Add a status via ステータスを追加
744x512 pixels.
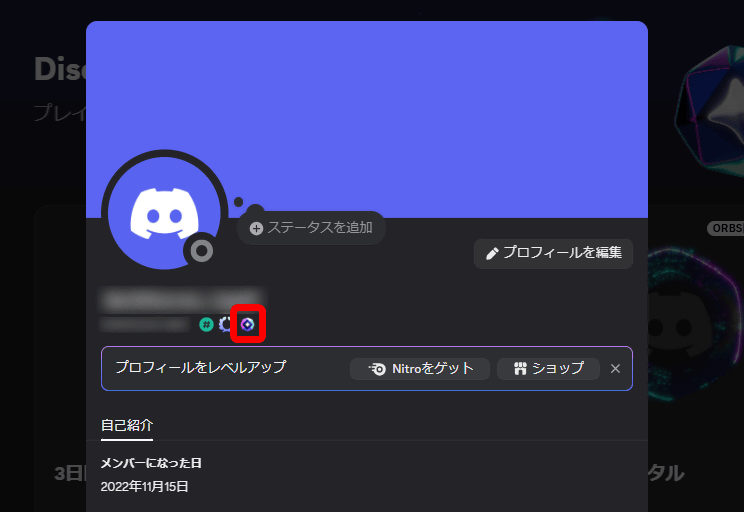pos(311,228)
